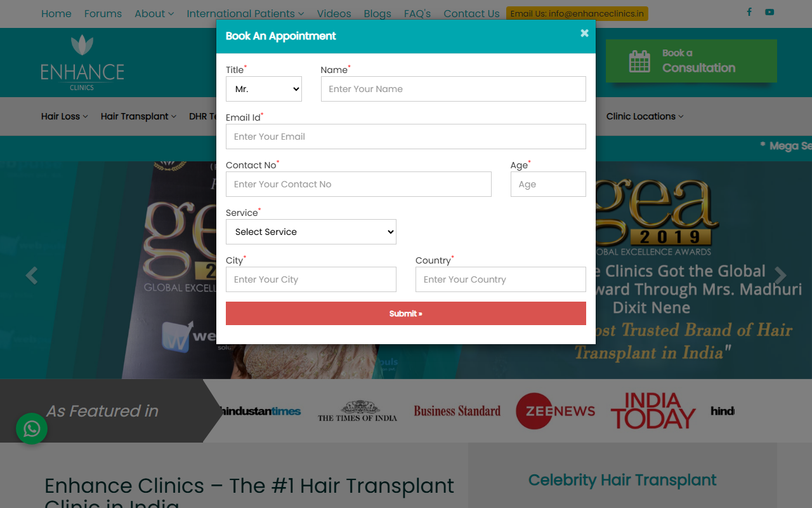Expand the Select Service dropdown
The image size is (812, 508).
(x=311, y=232)
